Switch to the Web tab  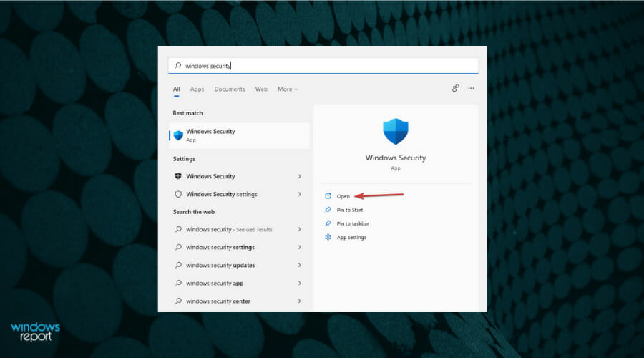(261, 89)
